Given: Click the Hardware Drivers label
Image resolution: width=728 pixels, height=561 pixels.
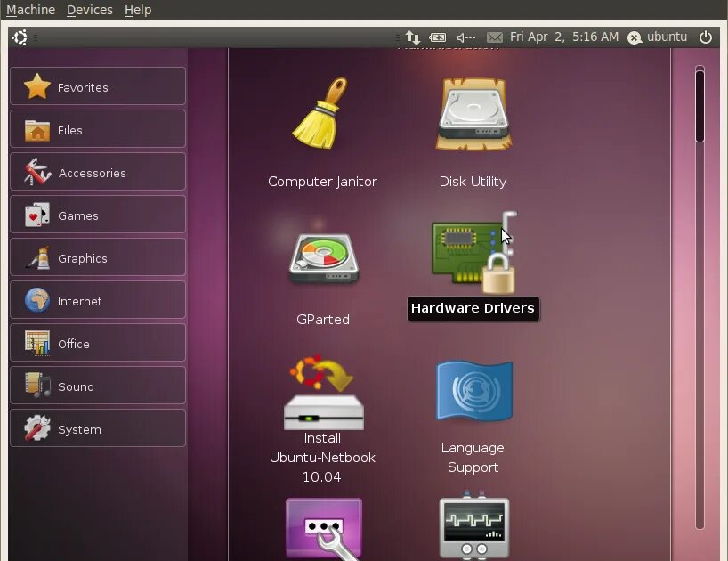Looking at the screenshot, I should click(473, 308).
